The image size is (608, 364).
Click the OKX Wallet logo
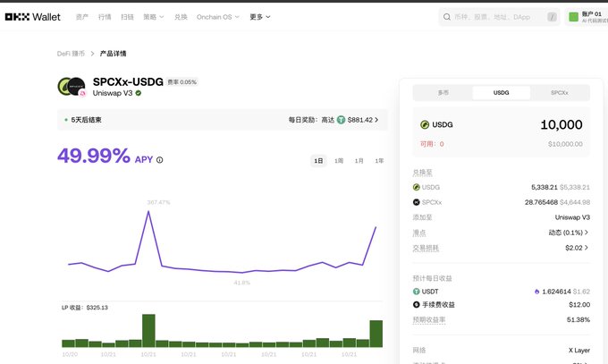[x=32, y=17]
